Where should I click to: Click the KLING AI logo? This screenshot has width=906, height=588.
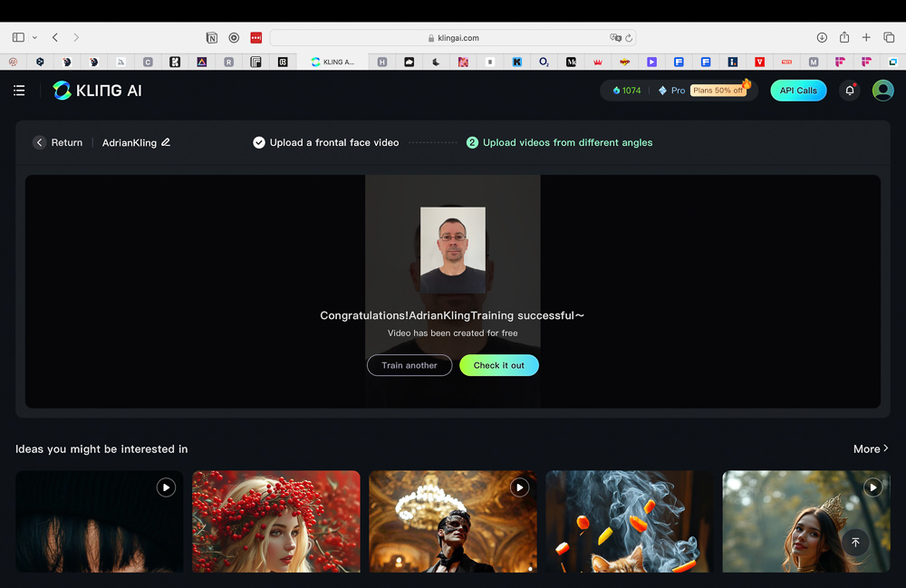[x=97, y=90]
